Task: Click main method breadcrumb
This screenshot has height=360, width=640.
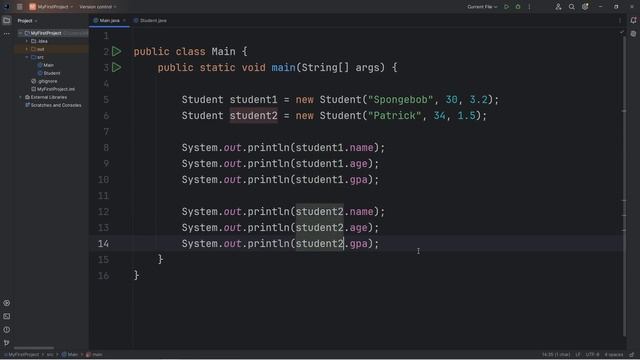Action: click(94, 355)
